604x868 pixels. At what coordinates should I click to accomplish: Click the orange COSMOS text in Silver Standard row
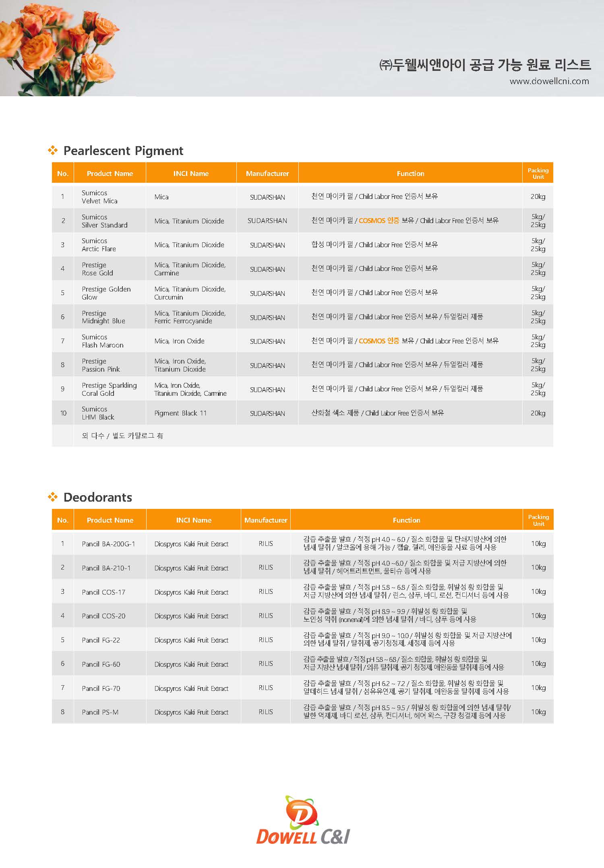pyautogui.click(x=379, y=221)
